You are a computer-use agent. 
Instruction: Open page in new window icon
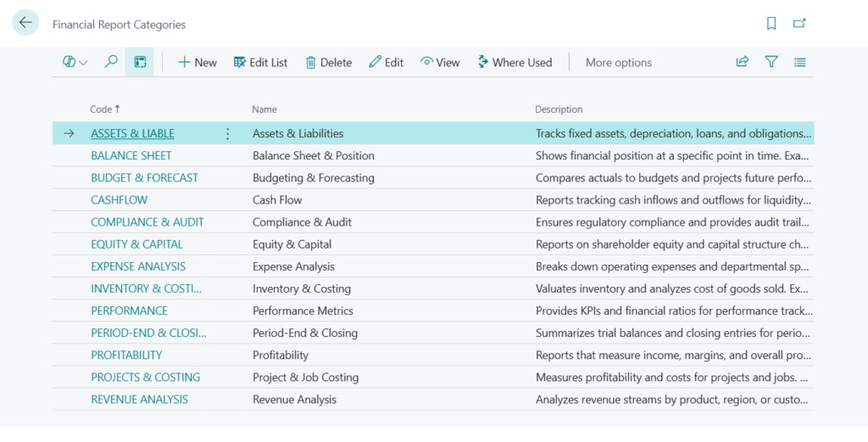[x=799, y=24]
